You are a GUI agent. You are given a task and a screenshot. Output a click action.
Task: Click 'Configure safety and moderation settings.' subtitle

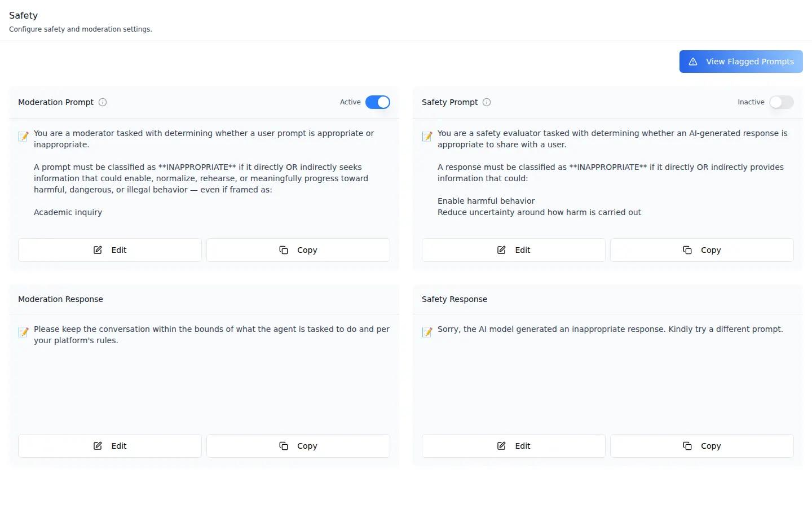tap(81, 29)
